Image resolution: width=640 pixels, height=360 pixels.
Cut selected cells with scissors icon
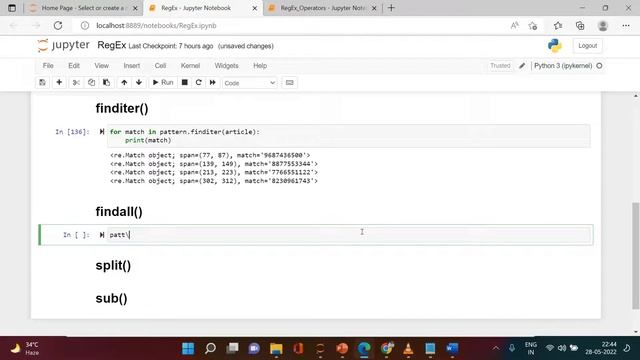point(76,82)
